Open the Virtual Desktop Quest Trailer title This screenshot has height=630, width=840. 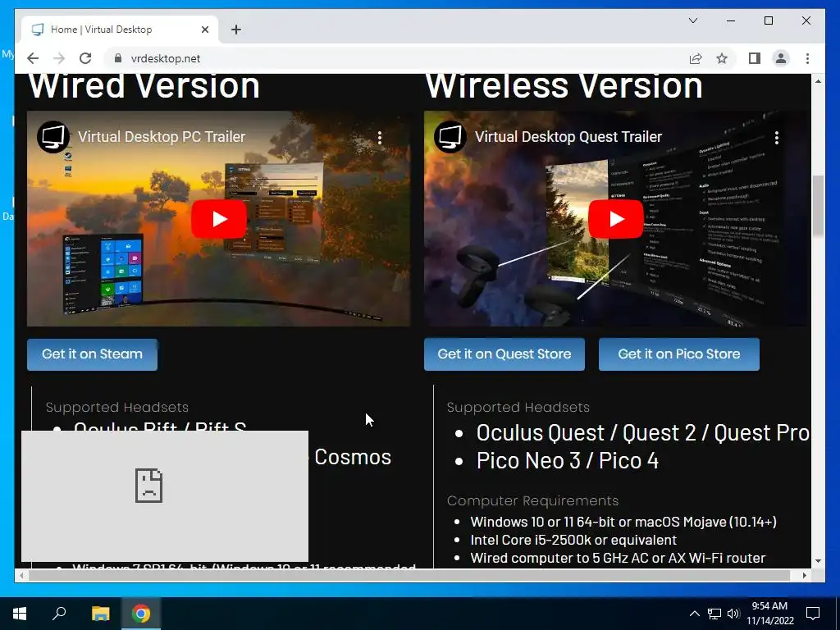pyautogui.click(x=568, y=137)
